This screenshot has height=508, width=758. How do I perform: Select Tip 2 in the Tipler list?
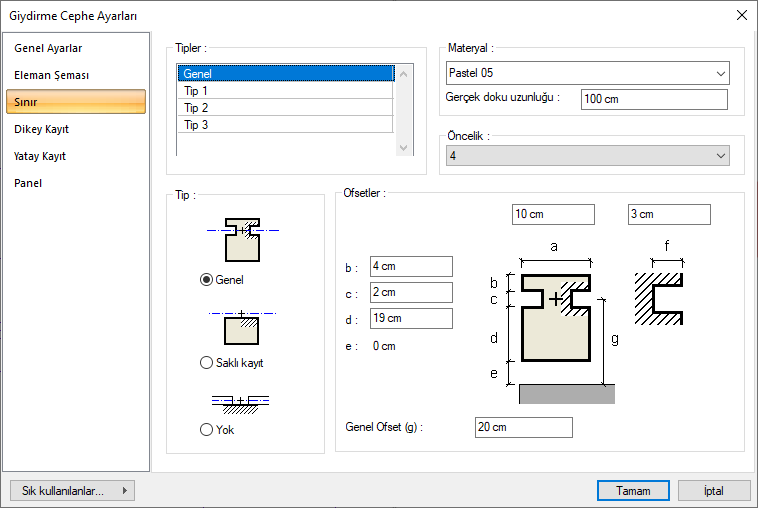(x=285, y=107)
